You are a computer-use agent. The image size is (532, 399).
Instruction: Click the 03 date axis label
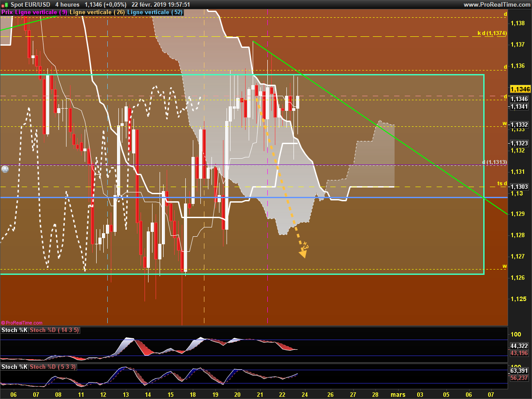point(420,394)
